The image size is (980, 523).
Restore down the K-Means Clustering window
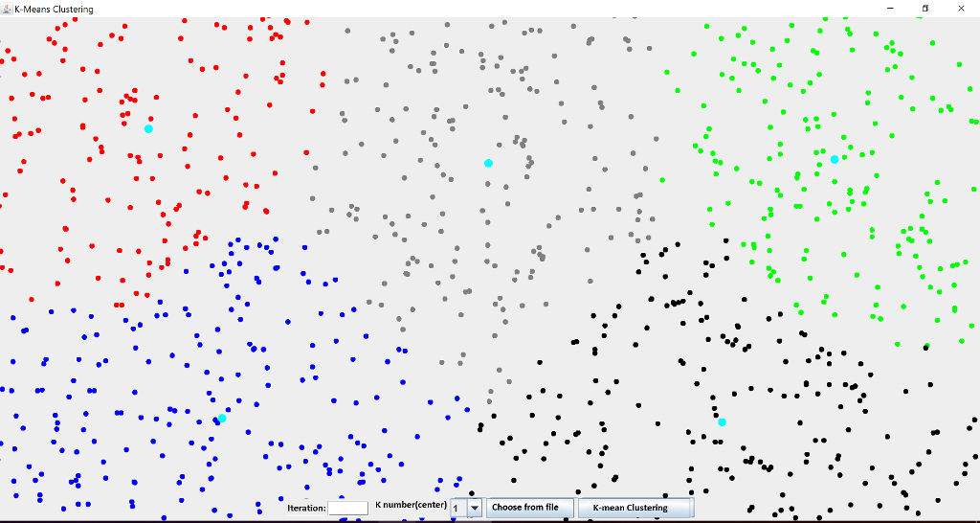[x=925, y=9]
